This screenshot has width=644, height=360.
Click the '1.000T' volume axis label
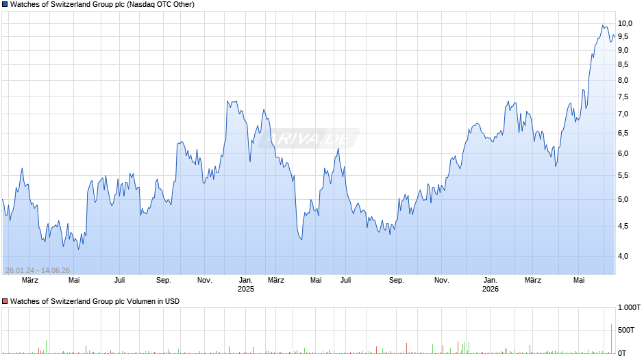629,307
